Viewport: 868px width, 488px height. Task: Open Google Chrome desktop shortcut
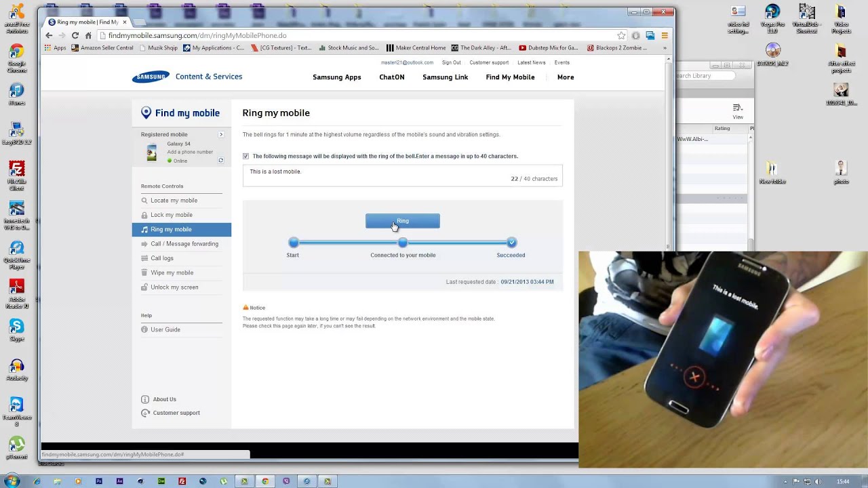coord(17,59)
